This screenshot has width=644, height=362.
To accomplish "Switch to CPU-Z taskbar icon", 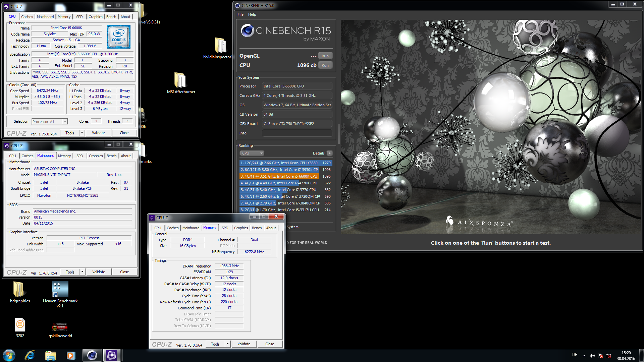I will [112, 355].
